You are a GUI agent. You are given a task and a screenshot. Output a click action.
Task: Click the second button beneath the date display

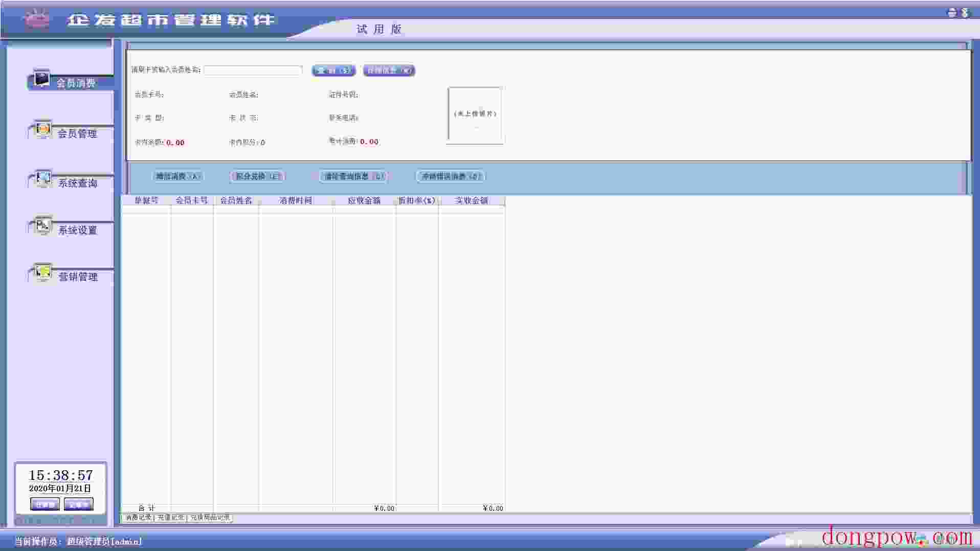[79, 504]
